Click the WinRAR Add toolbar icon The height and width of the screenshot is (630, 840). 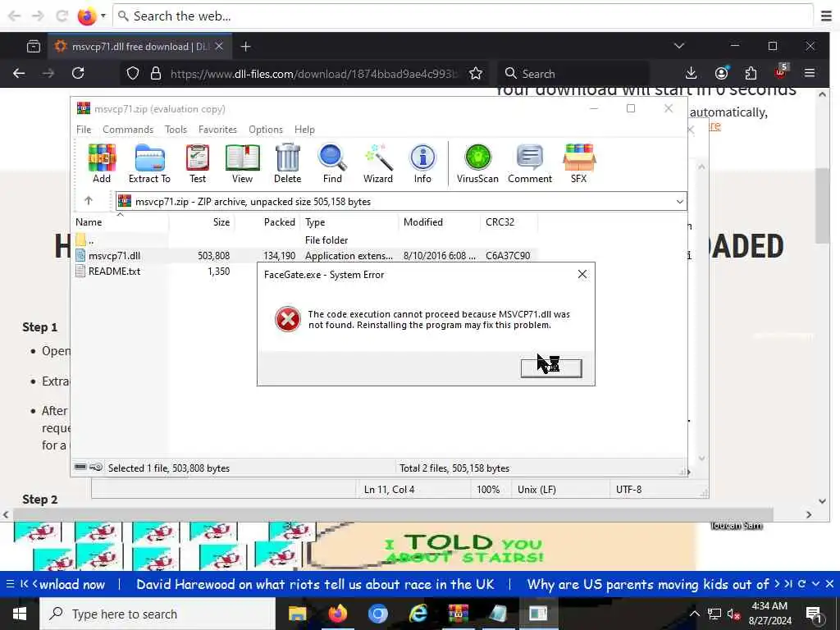(102, 163)
